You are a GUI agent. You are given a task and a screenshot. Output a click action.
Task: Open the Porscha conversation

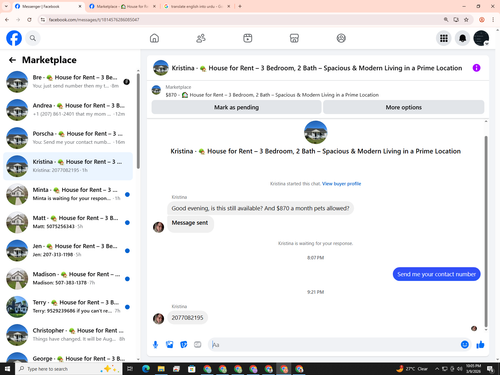tap(68, 138)
